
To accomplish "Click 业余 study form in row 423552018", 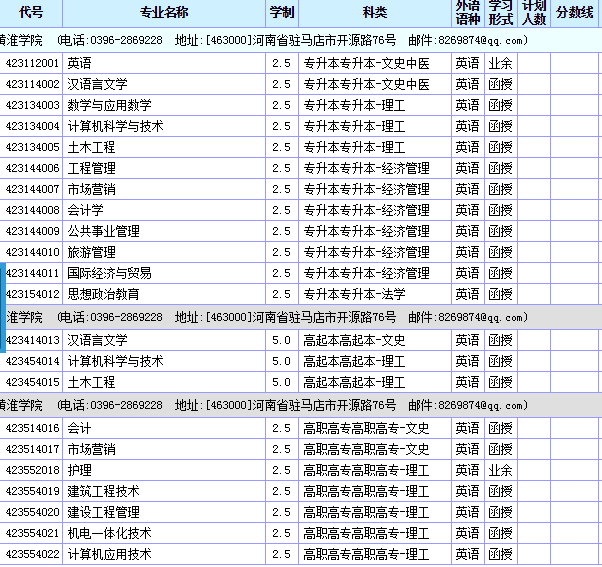I will pos(501,470).
